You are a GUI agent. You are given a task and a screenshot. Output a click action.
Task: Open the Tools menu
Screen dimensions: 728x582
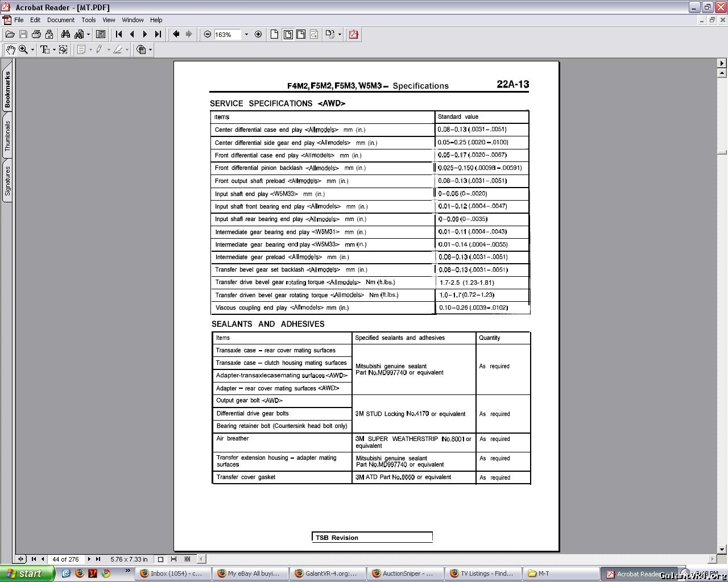89,20
